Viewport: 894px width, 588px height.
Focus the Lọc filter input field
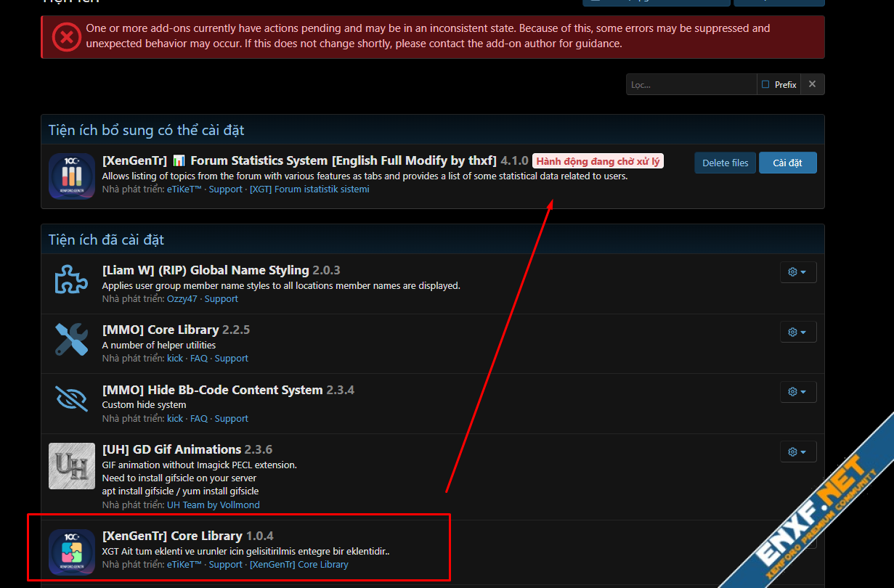[691, 84]
